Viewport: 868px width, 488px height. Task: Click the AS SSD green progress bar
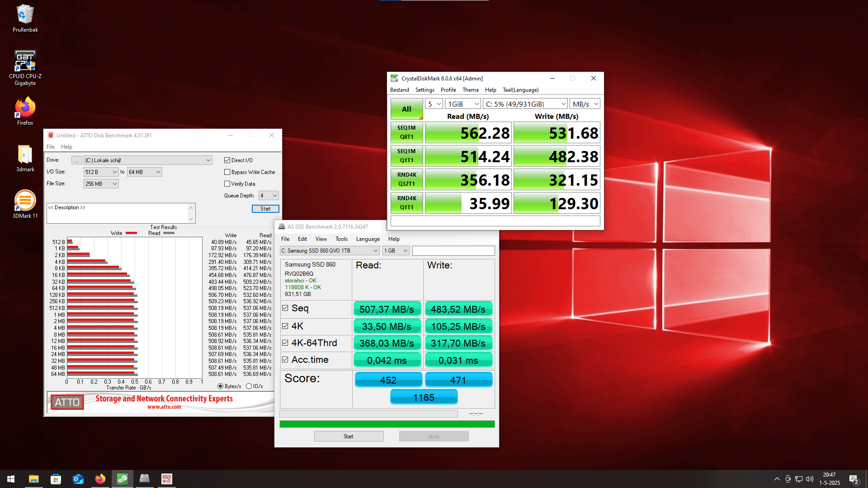[387, 424]
